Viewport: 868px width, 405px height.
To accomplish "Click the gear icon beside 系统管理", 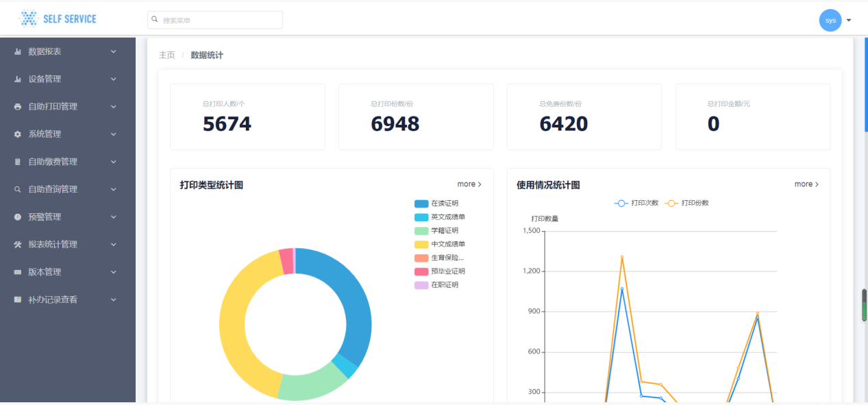I will pyautogui.click(x=18, y=134).
